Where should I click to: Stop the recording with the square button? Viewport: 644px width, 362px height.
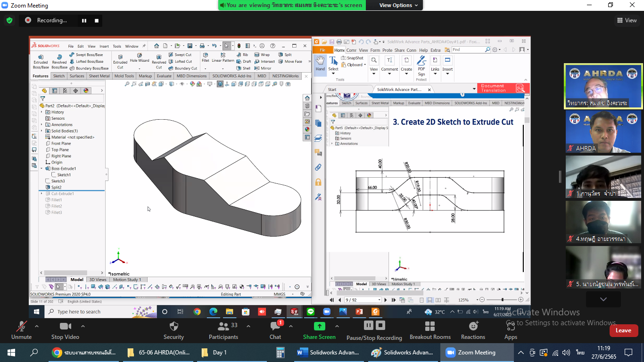(x=97, y=21)
